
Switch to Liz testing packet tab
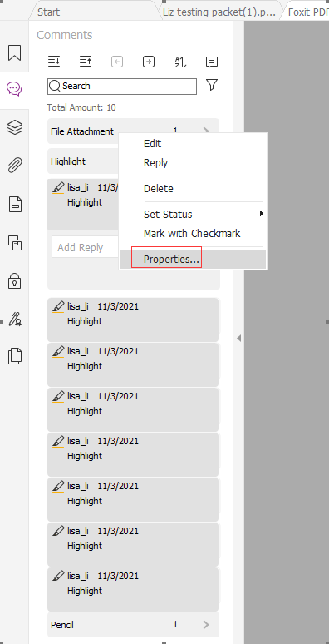click(x=220, y=12)
